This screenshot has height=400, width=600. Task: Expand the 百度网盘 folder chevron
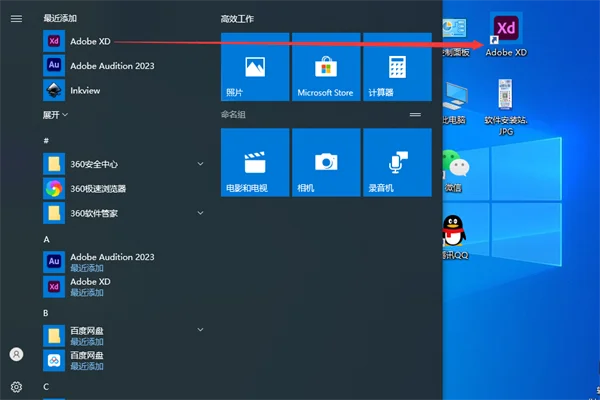pos(200,329)
